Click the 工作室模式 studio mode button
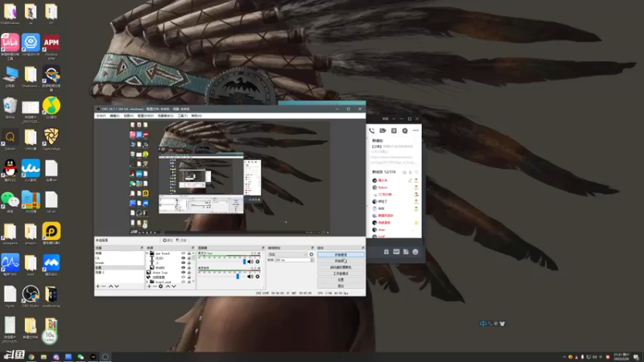644x362 pixels. coord(341,274)
